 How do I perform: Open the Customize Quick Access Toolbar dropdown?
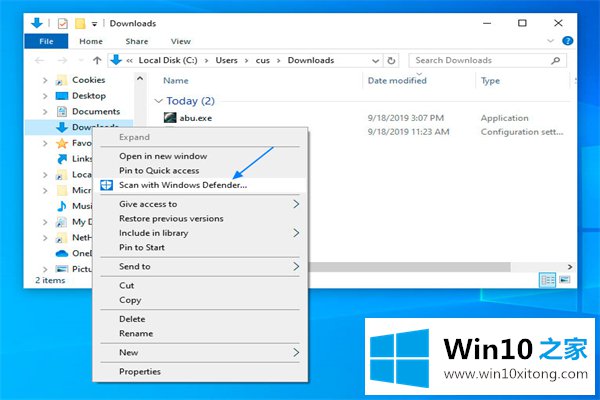(x=94, y=24)
